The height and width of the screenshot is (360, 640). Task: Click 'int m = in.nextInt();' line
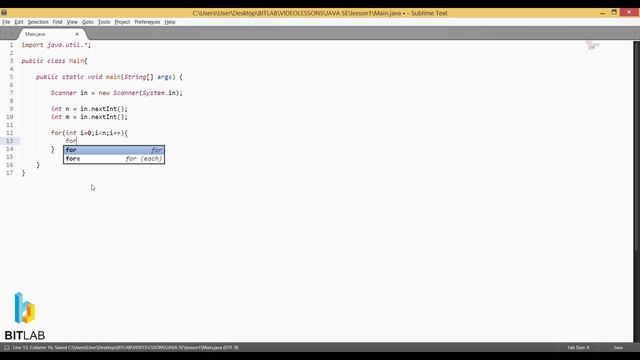[x=89, y=117]
